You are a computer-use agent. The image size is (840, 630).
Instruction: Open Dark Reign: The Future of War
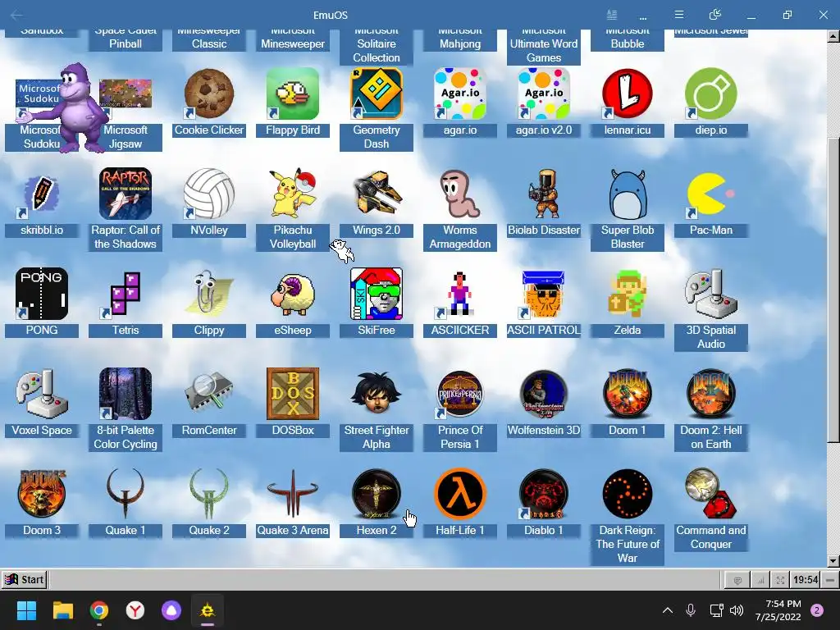click(x=627, y=495)
